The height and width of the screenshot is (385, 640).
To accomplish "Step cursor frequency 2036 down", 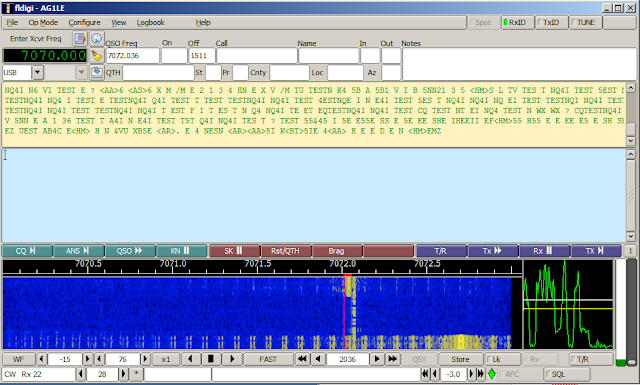I will (x=318, y=359).
